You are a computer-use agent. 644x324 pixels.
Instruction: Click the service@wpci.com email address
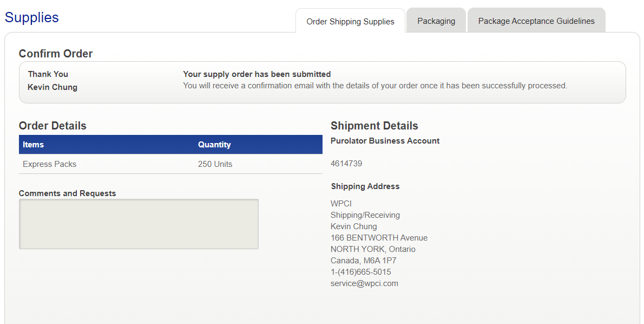364,283
